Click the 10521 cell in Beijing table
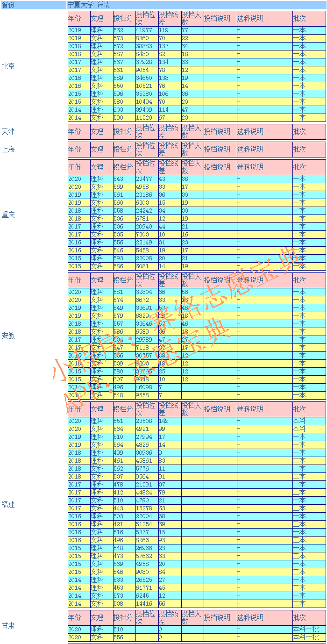327x644 pixels. 147,86
